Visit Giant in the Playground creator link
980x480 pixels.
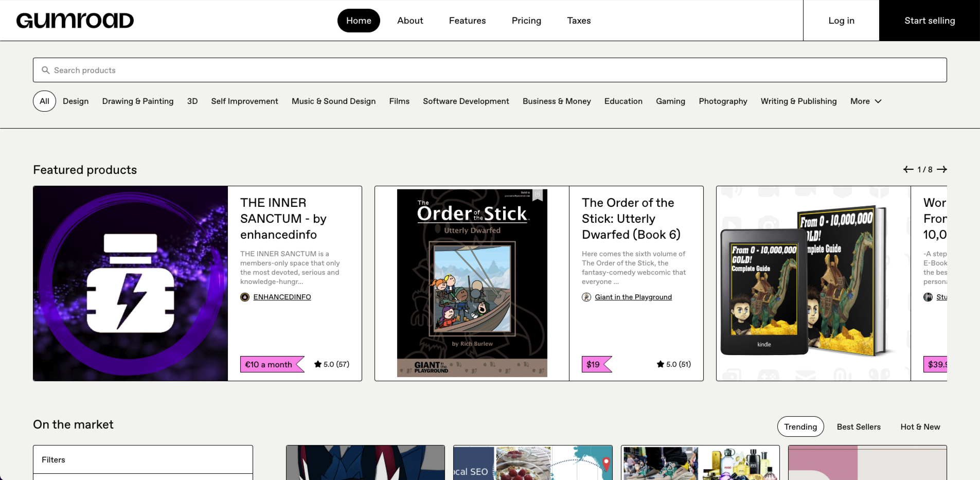(x=633, y=297)
